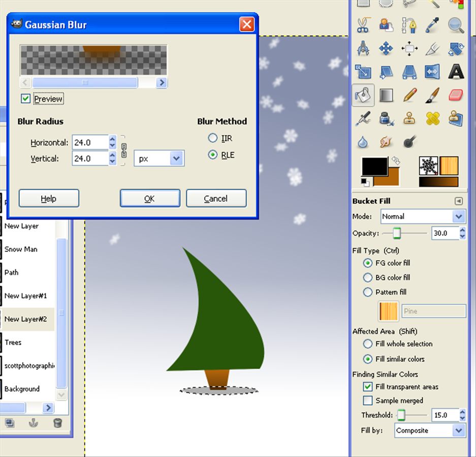Select the Blend gradient tool

386,95
